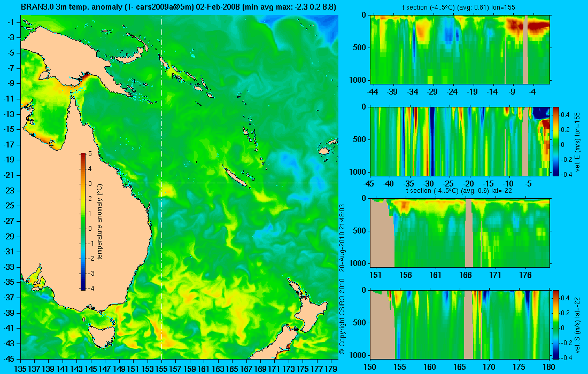This screenshot has width=588, height=374.
Task: Click '-24' on the top section's latitude axis
Action: click(452, 92)
